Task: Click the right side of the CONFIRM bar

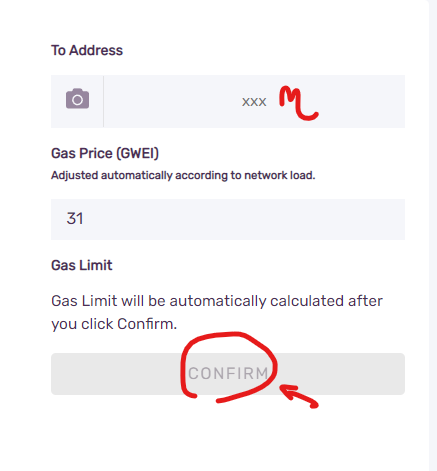Action: tap(340, 374)
